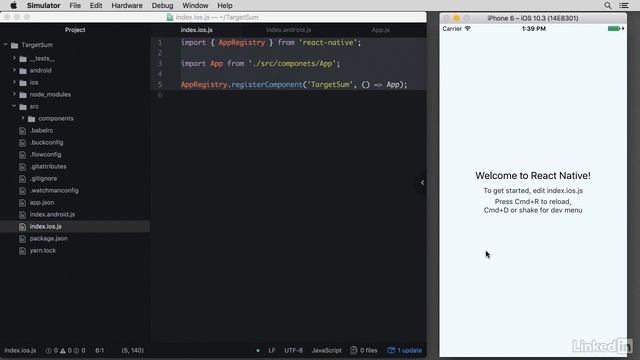This screenshot has height=360, width=640.
Task: Open yarn.lock in the project tree
Action: (43, 250)
